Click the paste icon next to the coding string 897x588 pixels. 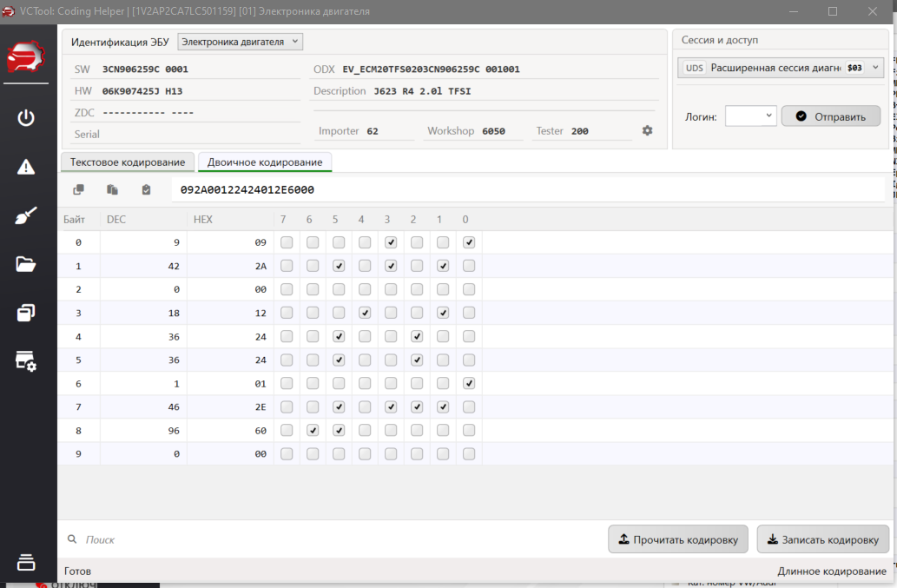(112, 189)
